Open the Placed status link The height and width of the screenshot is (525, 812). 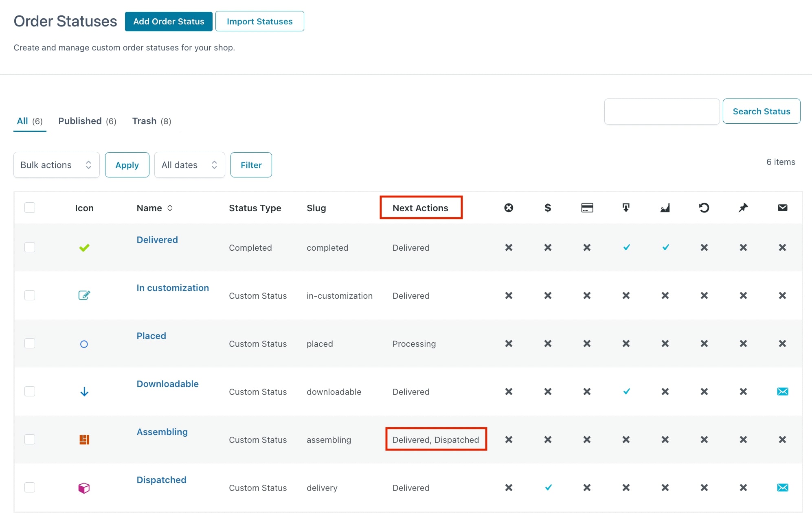[151, 336]
